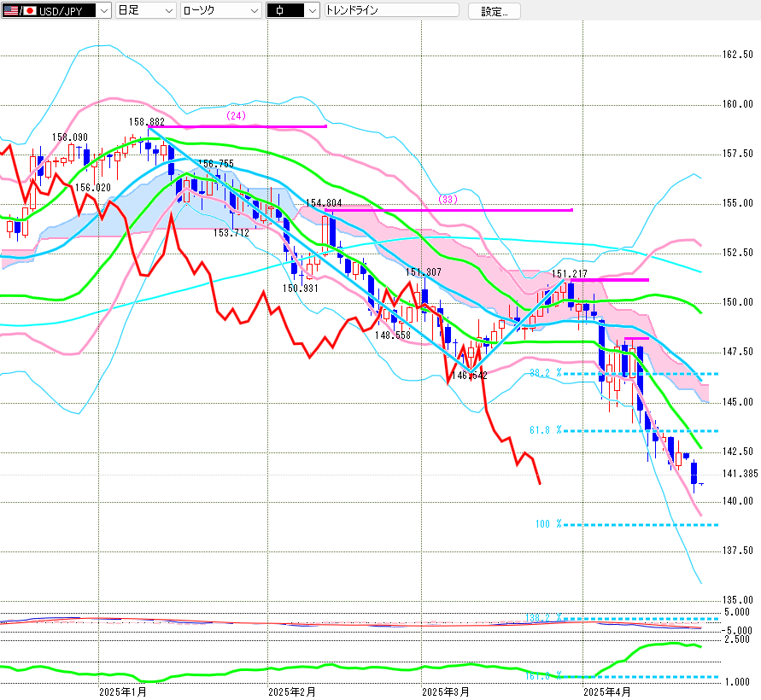Click the 148.558 price annotation
Image resolution: width=761 pixels, height=700 pixels.
[393, 335]
